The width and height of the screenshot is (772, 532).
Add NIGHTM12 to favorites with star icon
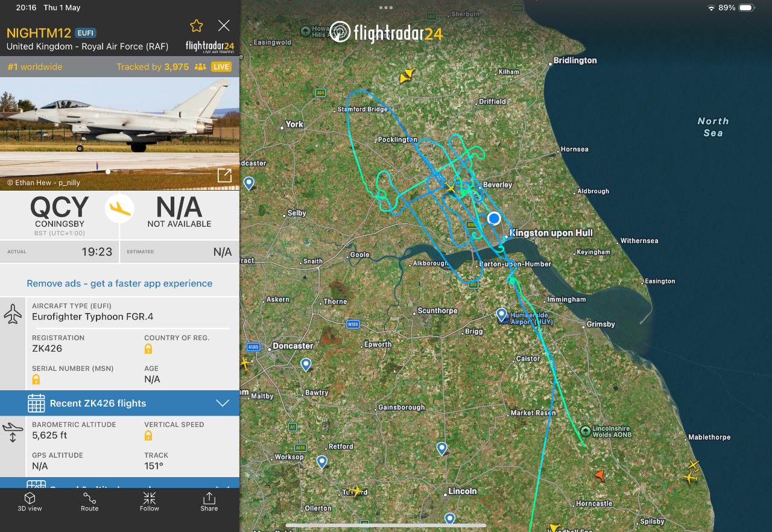196,25
